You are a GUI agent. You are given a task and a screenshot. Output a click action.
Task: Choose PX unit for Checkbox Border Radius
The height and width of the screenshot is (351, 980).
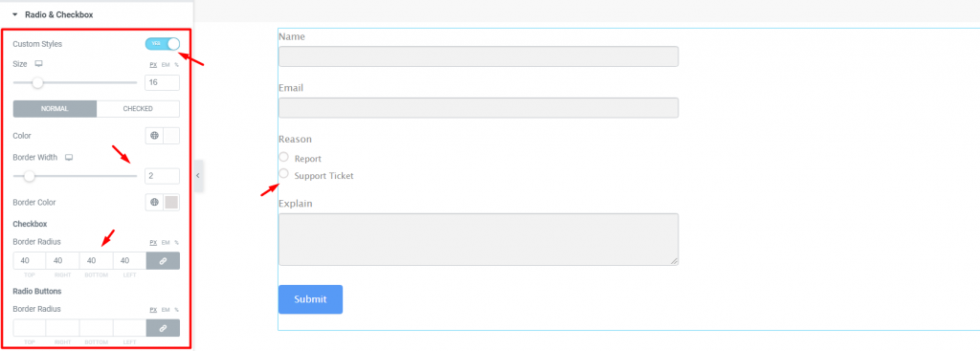[x=153, y=242]
